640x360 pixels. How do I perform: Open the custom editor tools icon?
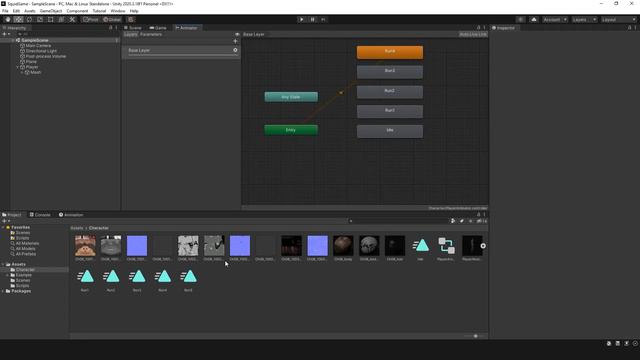72,20
